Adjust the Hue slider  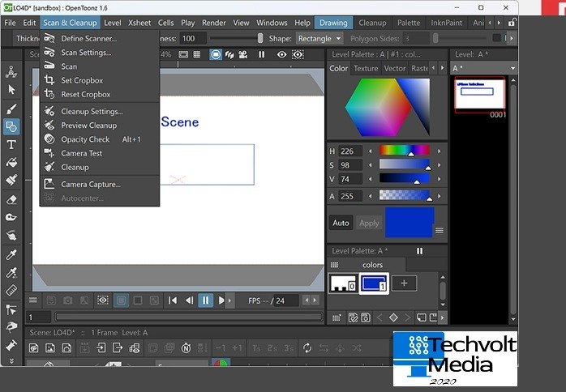click(x=405, y=151)
